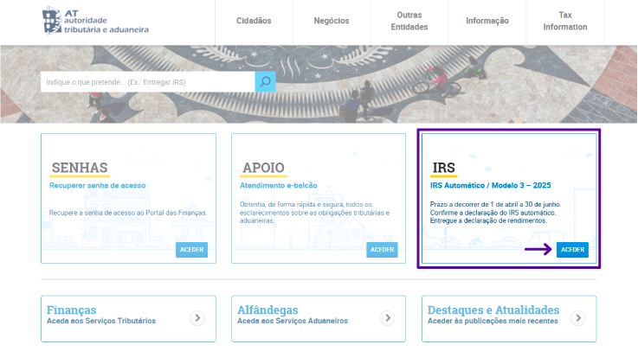The image size is (638, 364).
Task: Click the Alfândegas heading link
Action: pyautogui.click(x=267, y=310)
